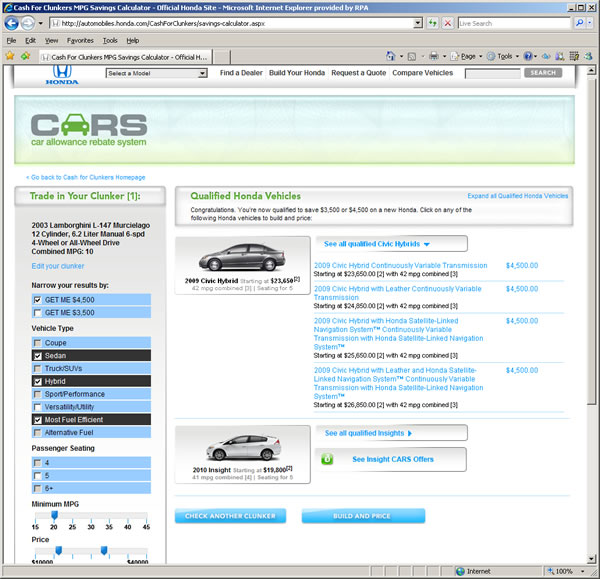The width and height of the screenshot is (600, 579).
Task: Click the Honda logo
Action: [x=60, y=75]
